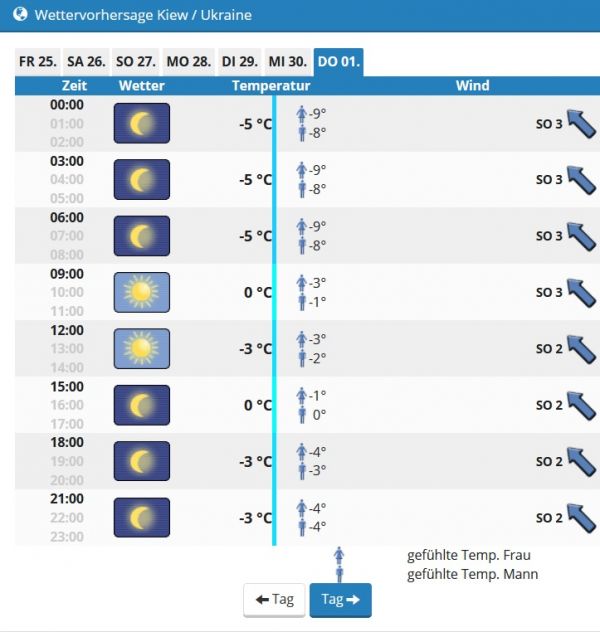Click the legend person icon near gefühlte Temp.

pos(340,563)
